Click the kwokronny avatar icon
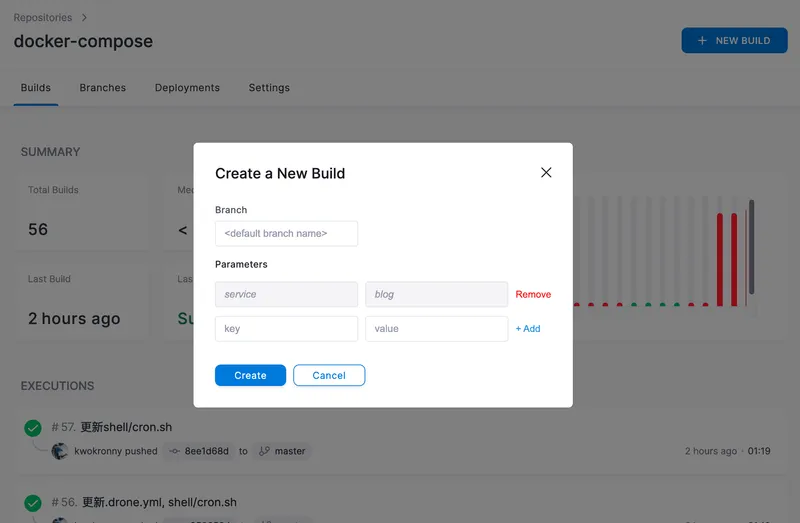The image size is (800, 523). 60,451
